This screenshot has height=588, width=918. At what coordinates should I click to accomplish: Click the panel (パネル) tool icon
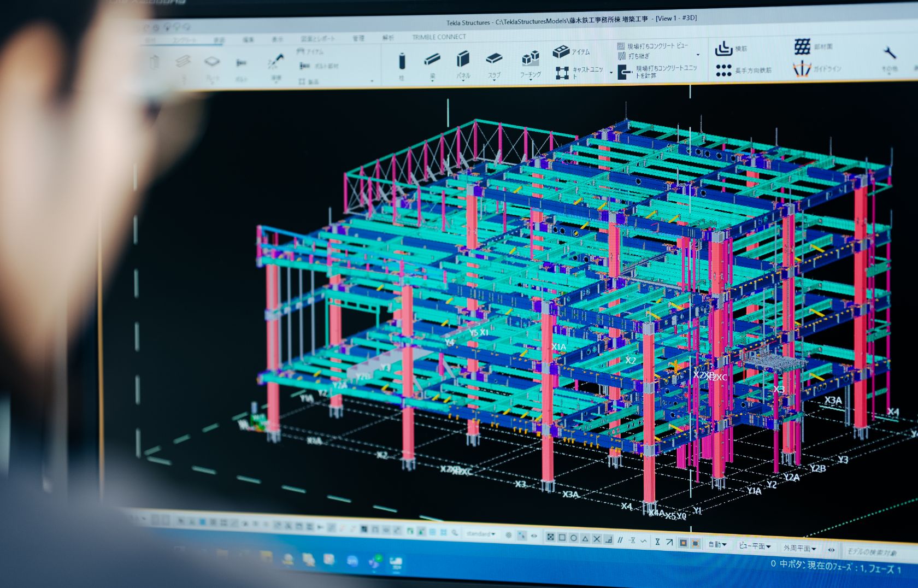pos(463,59)
